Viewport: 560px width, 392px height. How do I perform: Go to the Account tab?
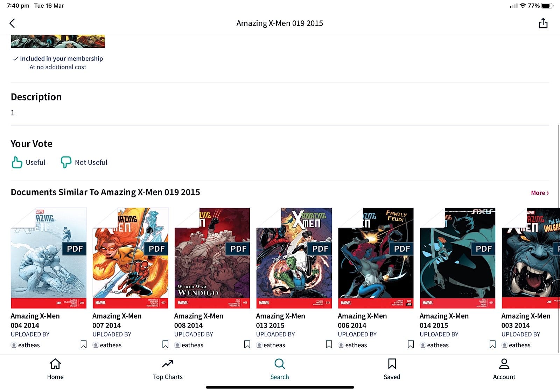[504, 369]
